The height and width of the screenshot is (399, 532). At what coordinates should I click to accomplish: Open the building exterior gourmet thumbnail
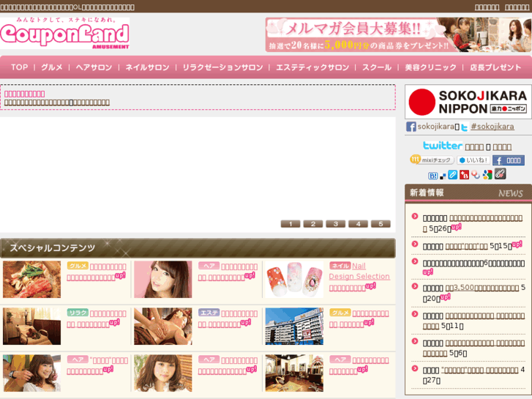(x=294, y=327)
